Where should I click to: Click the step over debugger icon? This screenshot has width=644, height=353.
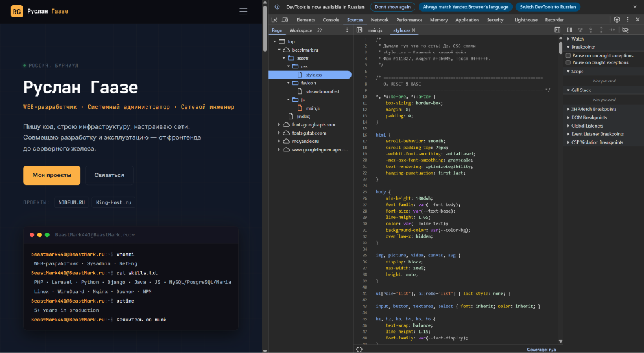point(580,30)
